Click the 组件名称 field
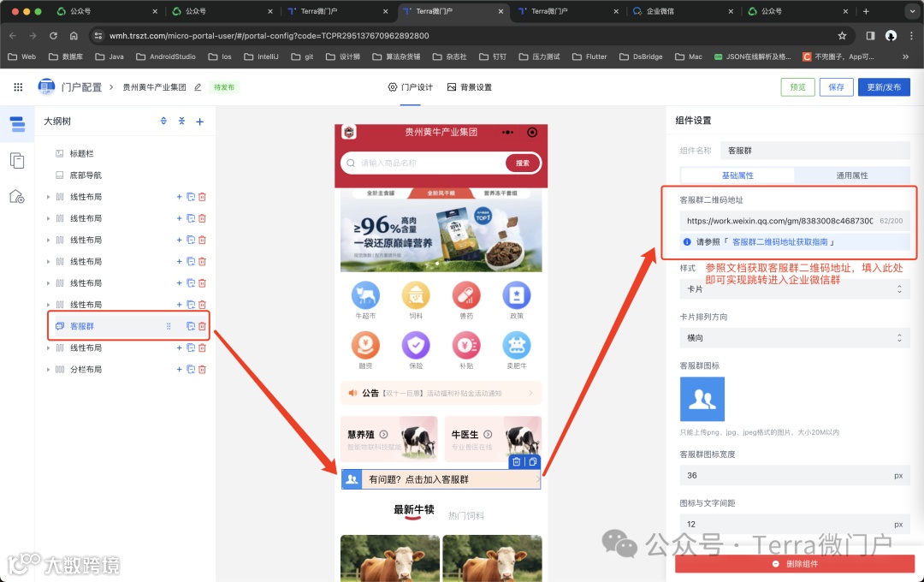Image resolution: width=924 pixels, height=582 pixels. pos(816,151)
